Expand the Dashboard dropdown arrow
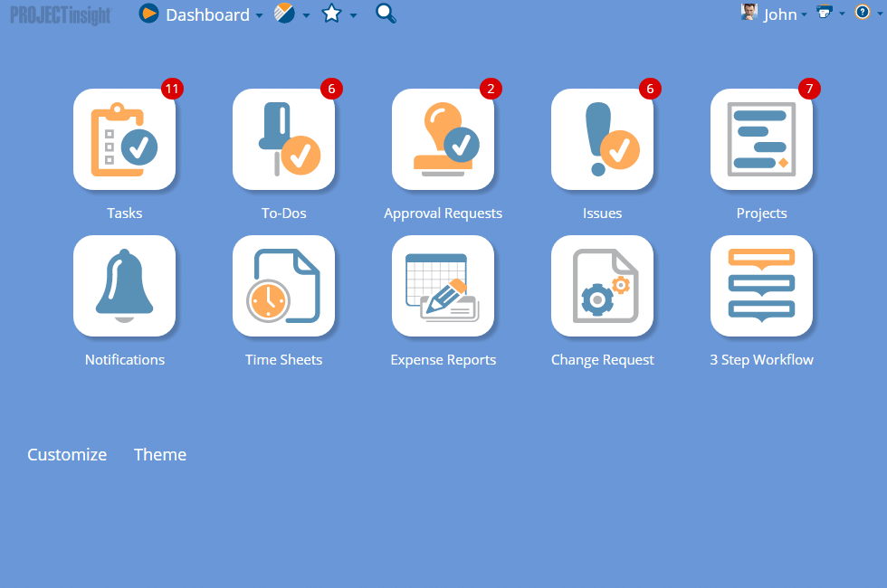 point(260,16)
